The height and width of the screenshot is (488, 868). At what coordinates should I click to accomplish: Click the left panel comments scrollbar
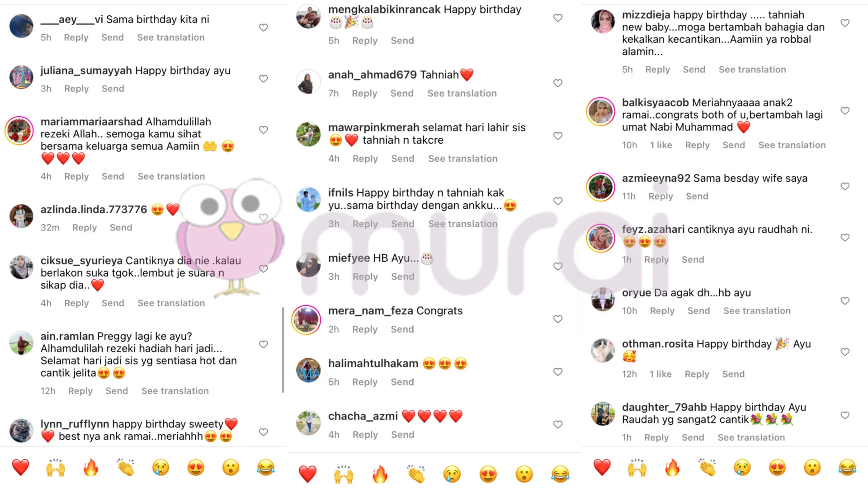pos(283,350)
